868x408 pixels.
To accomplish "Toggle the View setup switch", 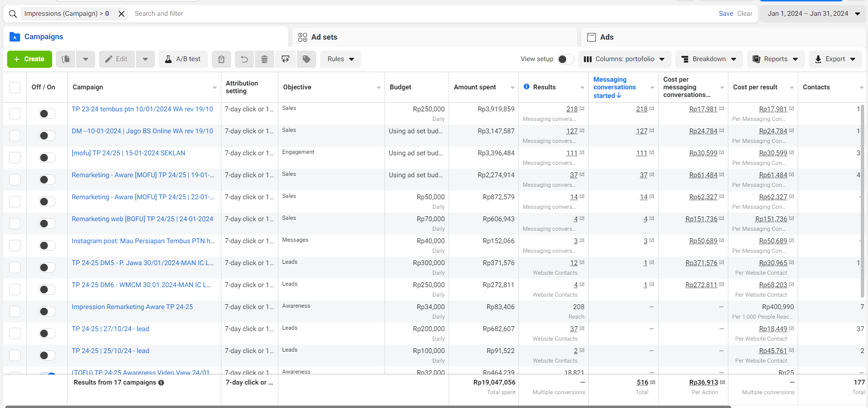I will 565,59.
